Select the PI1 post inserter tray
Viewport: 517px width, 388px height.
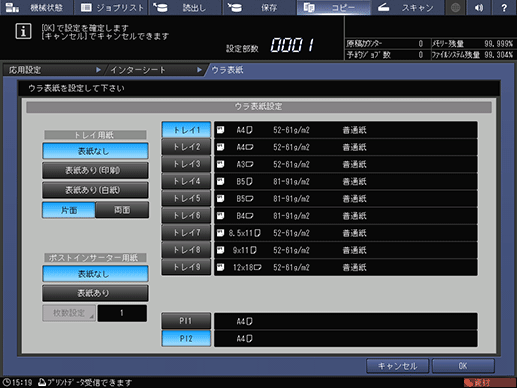click(x=186, y=321)
